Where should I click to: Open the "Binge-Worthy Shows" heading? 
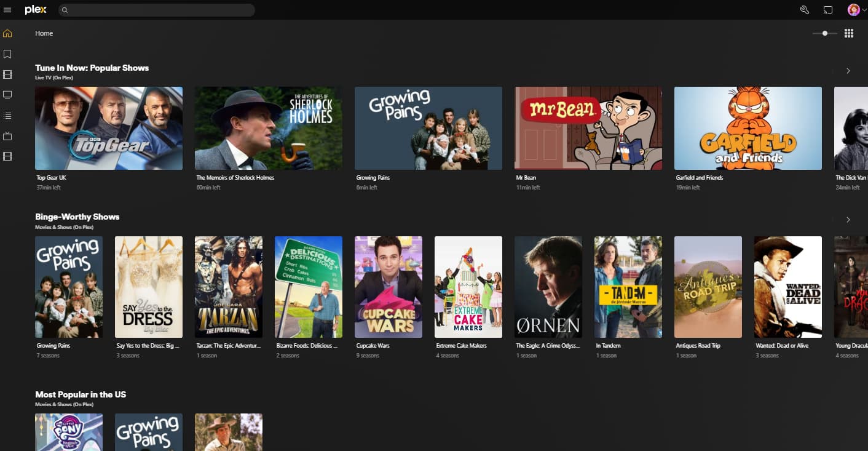pyautogui.click(x=77, y=217)
